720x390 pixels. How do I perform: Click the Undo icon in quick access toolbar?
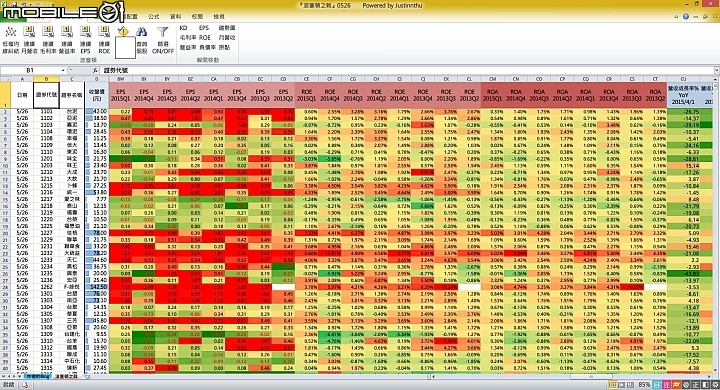(24, 4)
